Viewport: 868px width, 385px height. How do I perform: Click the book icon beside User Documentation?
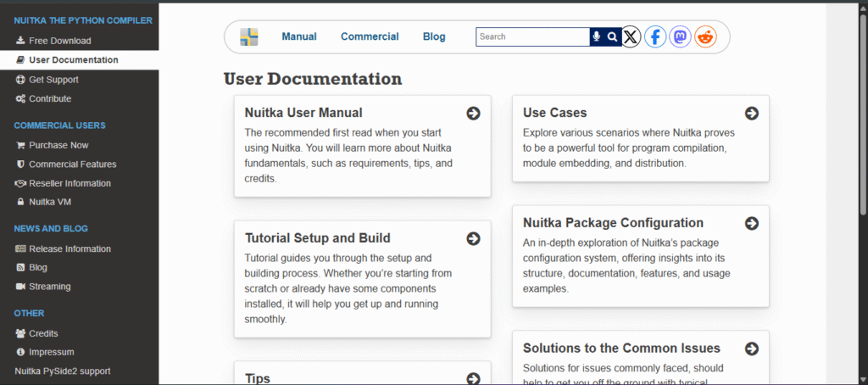tap(20, 60)
